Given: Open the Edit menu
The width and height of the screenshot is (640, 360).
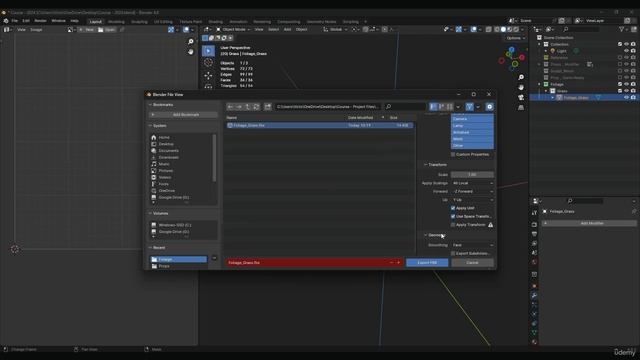Looking at the screenshot, I should [x=26, y=20].
